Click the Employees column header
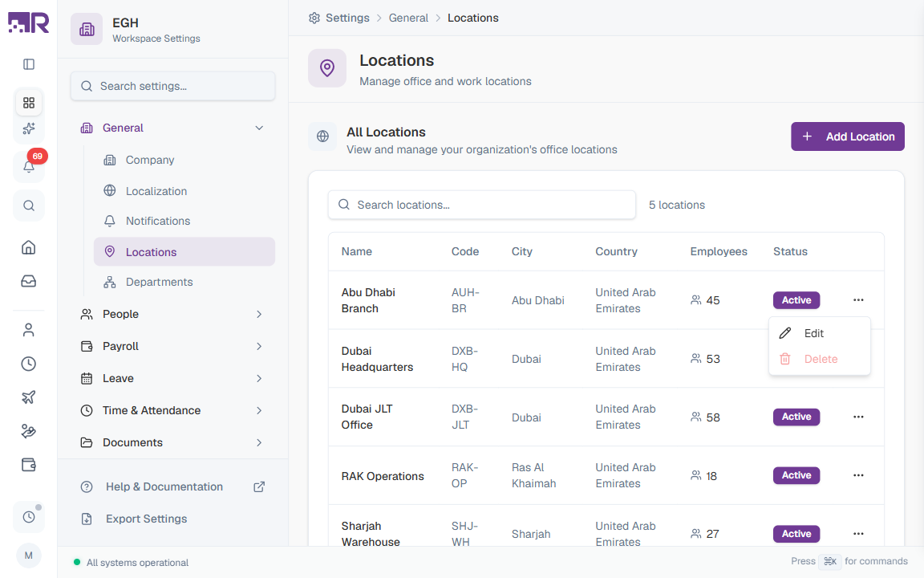Screen dimensions: 924x578 point(719,252)
